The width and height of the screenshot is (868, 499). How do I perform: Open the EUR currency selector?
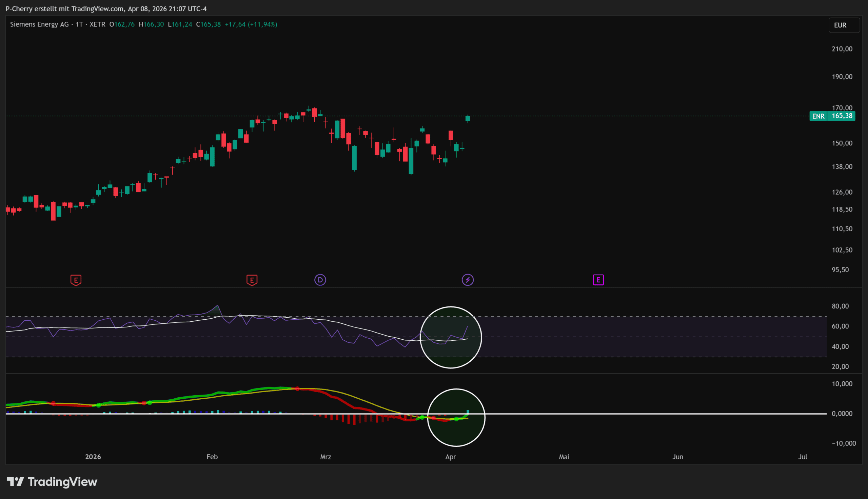[844, 25]
